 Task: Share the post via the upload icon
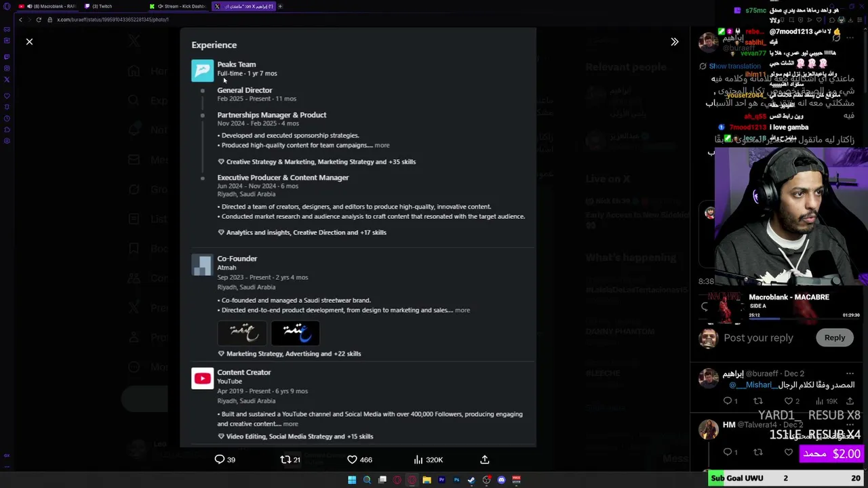click(485, 460)
